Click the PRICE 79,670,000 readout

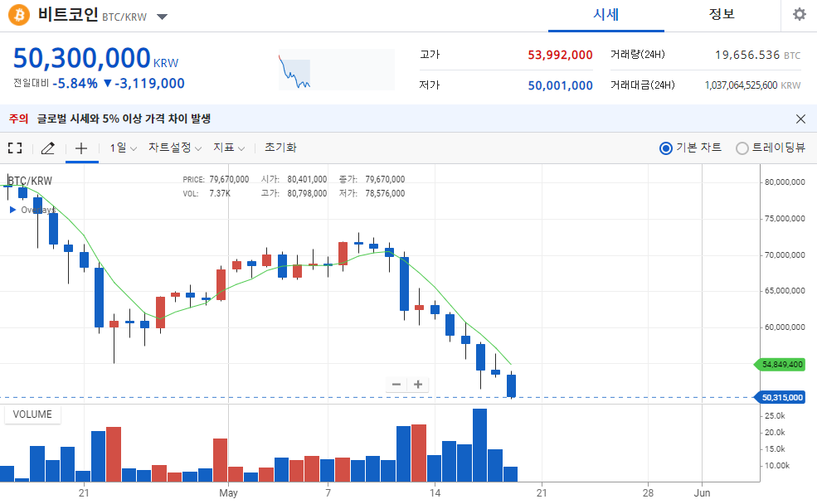pyautogui.click(x=216, y=179)
